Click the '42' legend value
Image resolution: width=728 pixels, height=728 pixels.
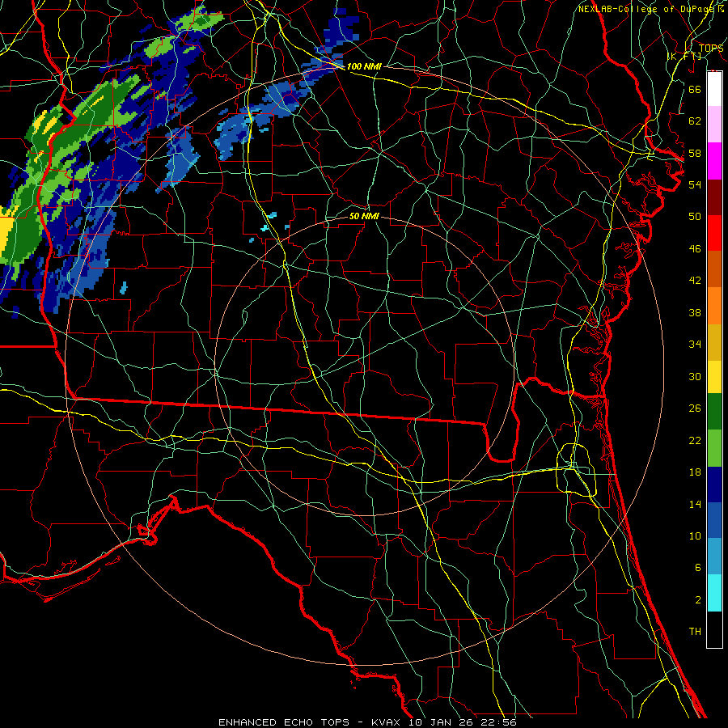click(695, 281)
